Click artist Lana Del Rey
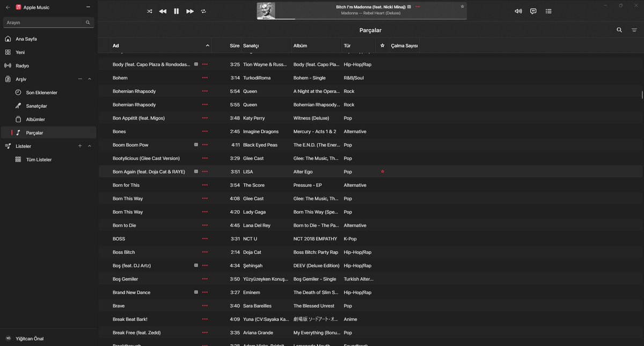The height and width of the screenshot is (346, 644). point(257,225)
